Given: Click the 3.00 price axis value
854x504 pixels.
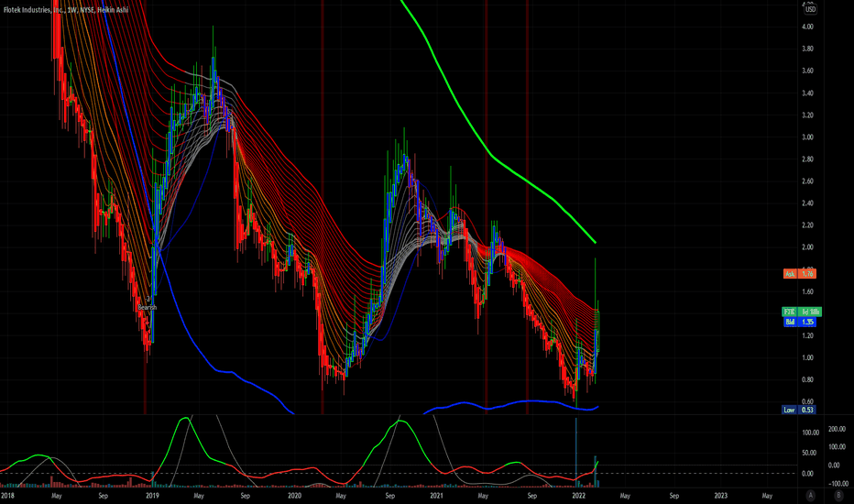Looking at the screenshot, I should (x=807, y=137).
